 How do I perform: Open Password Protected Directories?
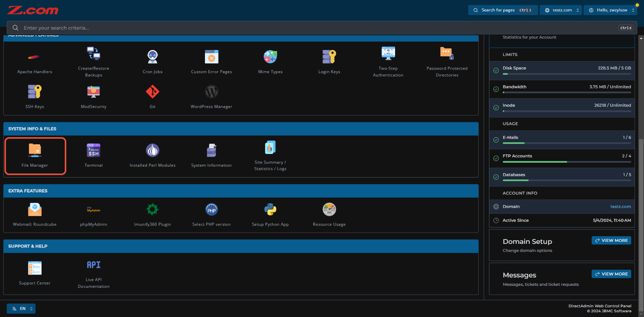(x=447, y=62)
